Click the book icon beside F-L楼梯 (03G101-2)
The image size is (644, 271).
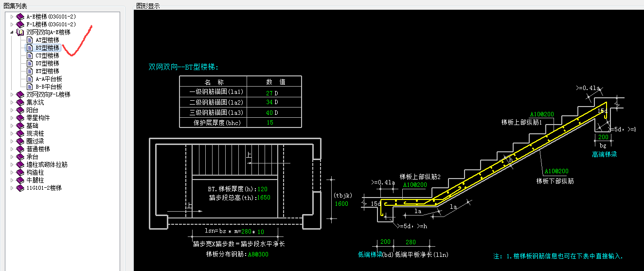click(x=20, y=24)
